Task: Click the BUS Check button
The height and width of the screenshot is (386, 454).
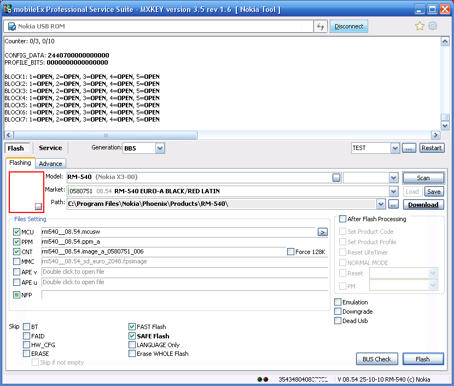Action: tap(377, 359)
